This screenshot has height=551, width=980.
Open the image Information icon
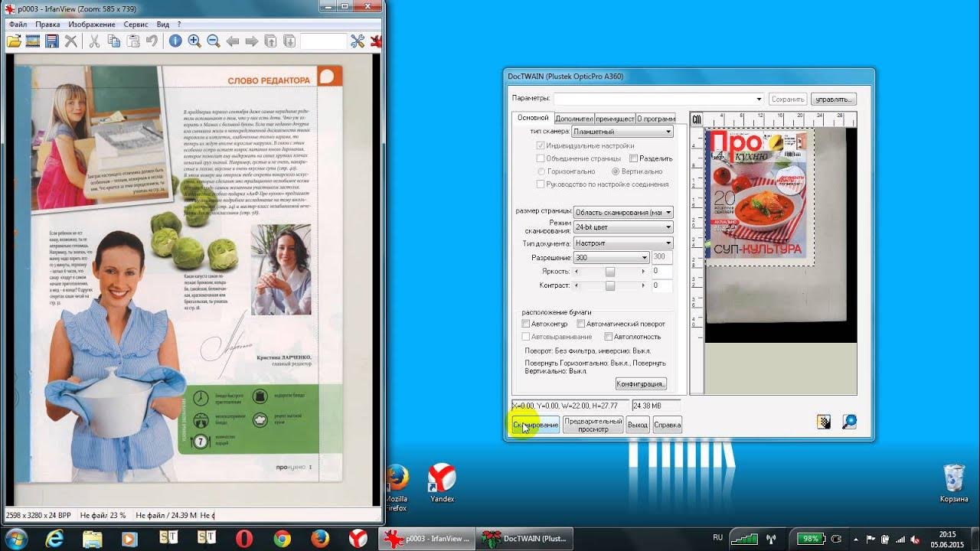(x=175, y=41)
